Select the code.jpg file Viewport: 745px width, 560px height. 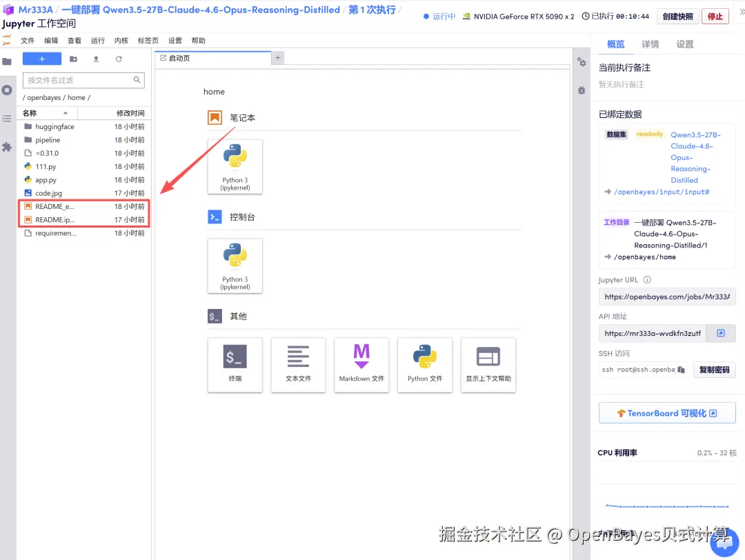[84, 193]
